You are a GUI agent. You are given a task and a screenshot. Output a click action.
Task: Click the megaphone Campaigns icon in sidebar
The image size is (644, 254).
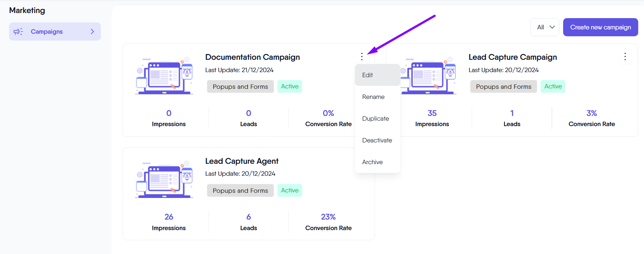pyautogui.click(x=18, y=32)
